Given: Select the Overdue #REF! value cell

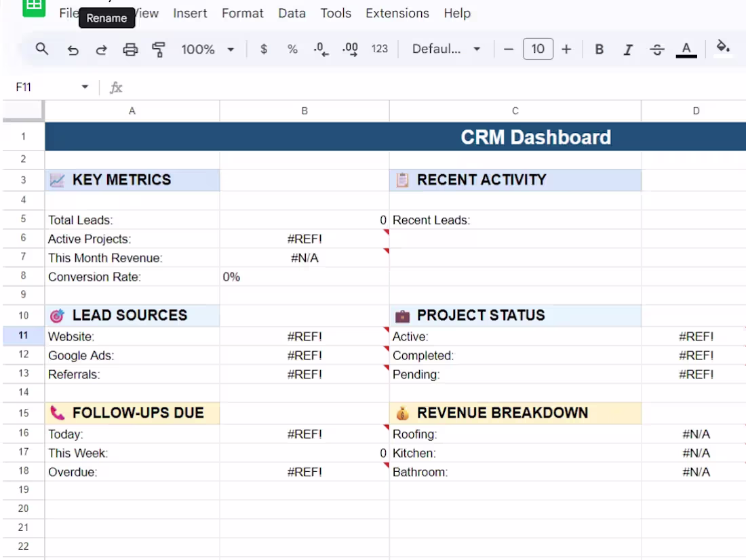Looking at the screenshot, I should coord(305,472).
